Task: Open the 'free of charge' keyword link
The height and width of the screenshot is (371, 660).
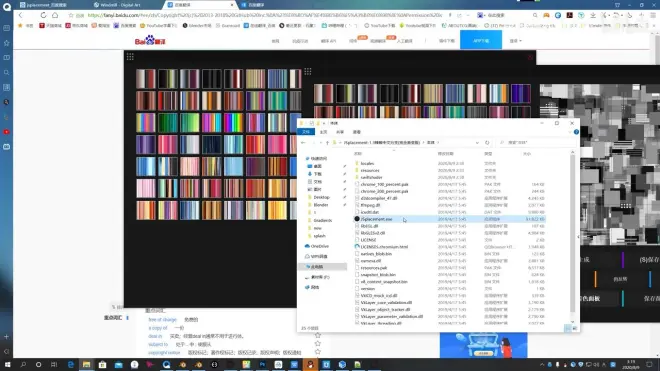Action: point(162,320)
